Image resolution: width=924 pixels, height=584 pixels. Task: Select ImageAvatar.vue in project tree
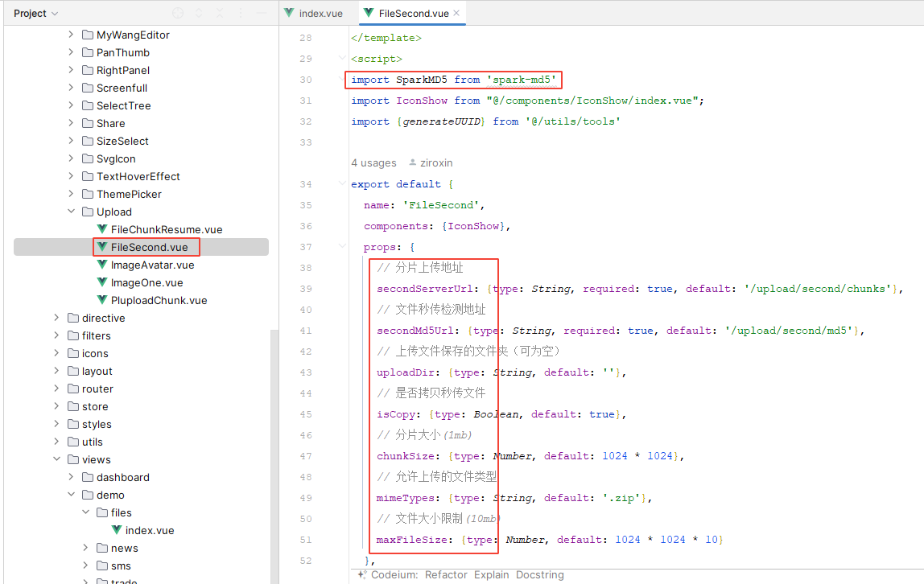click(152, 265)
